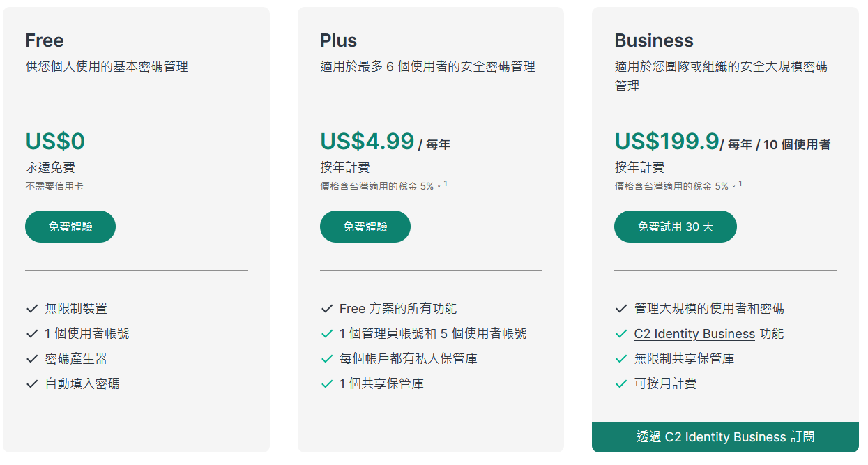This screenshot has height=465, width=868.
Task: Click the 免費試用 30 天 Business button
Action: pos(676,227)
